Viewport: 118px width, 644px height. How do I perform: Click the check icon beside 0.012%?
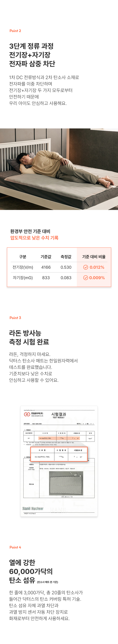coord(85,267)
